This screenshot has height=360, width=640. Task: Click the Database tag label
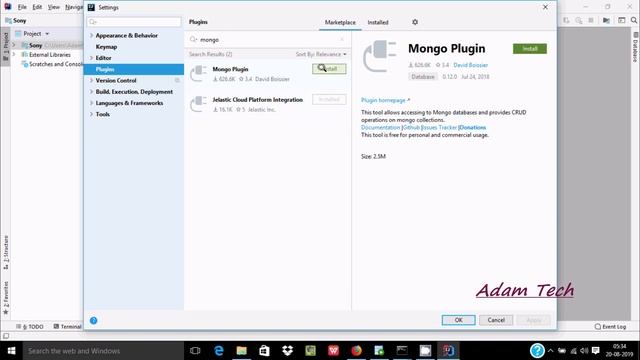click(x=423, y=77)
